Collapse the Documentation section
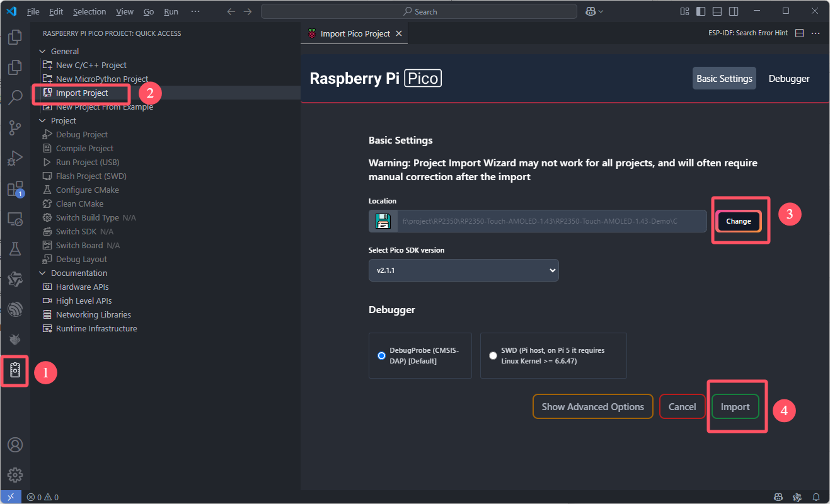The width and height of the screenshot is (830, 504). click(x=43, y=273)
